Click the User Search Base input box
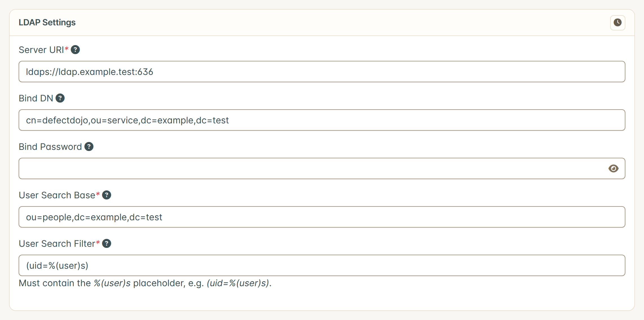 [322, 217]
